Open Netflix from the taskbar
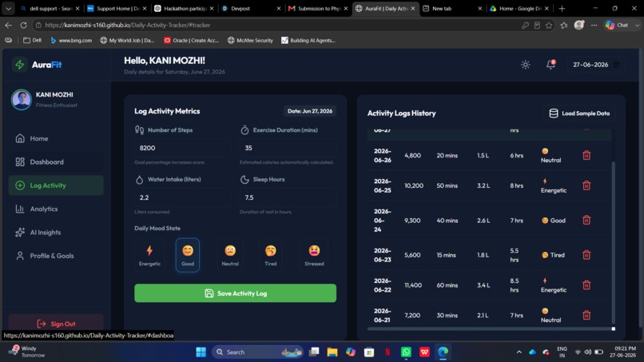 (388, 352)
